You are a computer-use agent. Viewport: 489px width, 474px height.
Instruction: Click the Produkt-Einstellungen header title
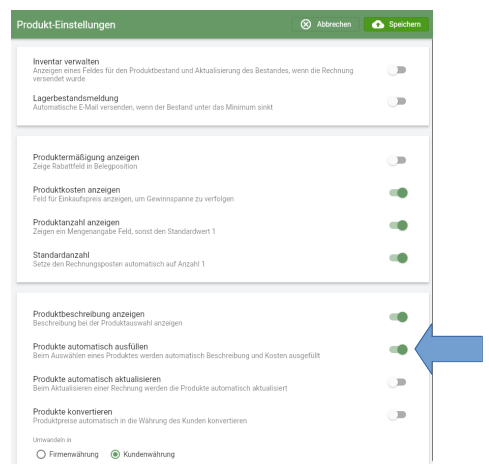coord(66,25)
